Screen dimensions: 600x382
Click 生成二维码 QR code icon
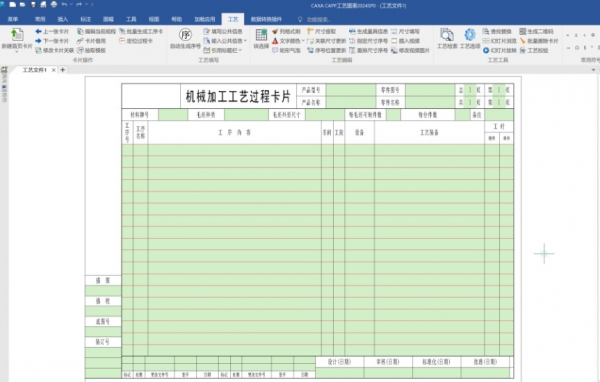tap(523, 31)
